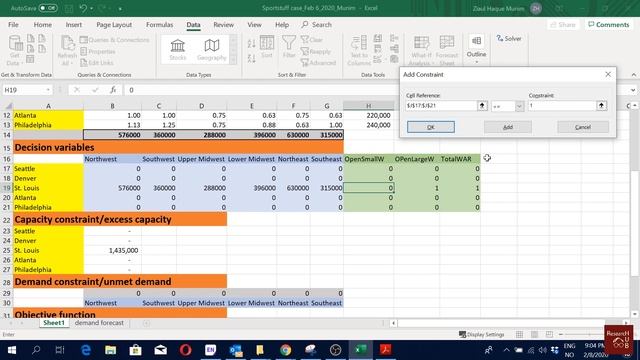The image size is (640, 360).
Task: Click the Cell Reference field in Add Constraint
Action: tap(441, 106)
